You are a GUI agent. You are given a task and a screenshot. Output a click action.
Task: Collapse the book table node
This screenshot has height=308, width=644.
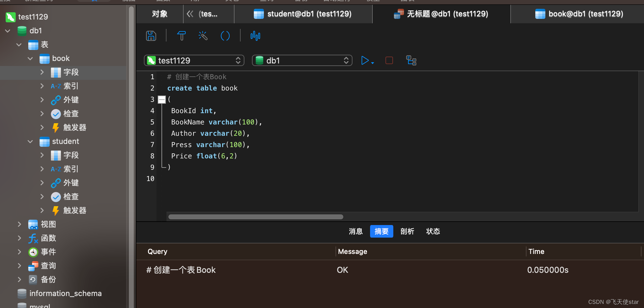[x=30, y=58]
